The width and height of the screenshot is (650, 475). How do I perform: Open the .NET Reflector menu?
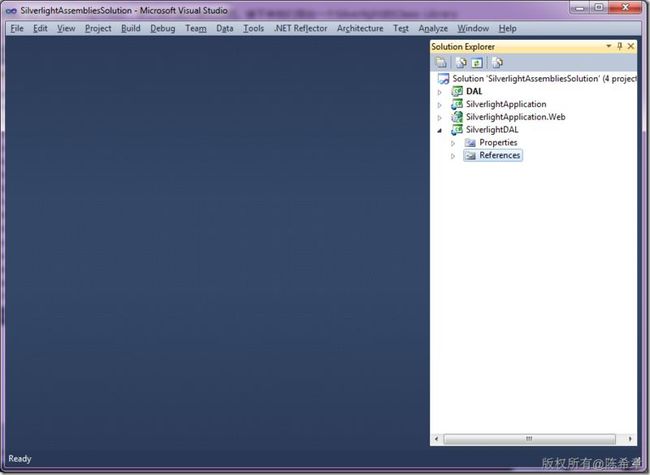click(x=301, y=28)
